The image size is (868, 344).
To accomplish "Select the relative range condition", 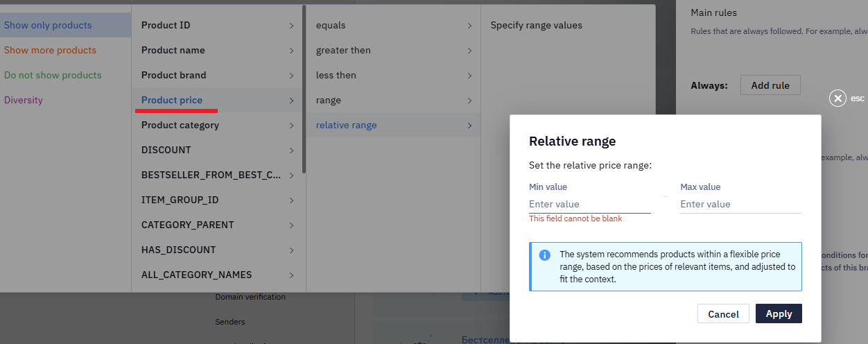I will (393, 125).
